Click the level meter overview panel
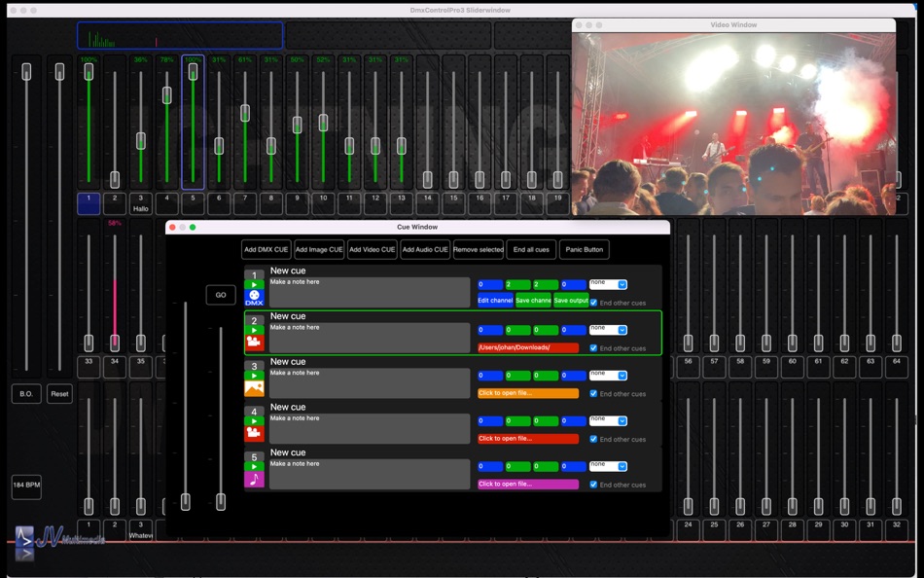This screenshot has width=924, height=578. click(180, 35)
